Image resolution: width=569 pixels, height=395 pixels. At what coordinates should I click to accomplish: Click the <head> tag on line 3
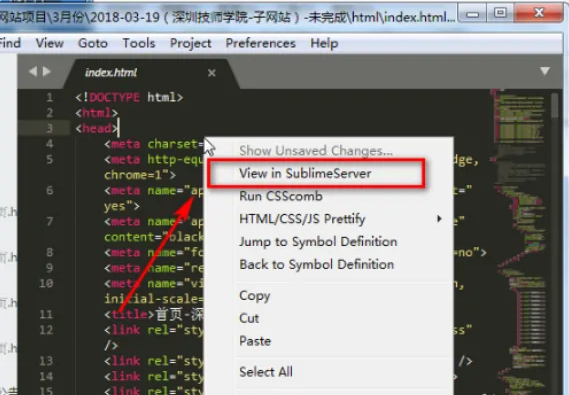[97, 128]
